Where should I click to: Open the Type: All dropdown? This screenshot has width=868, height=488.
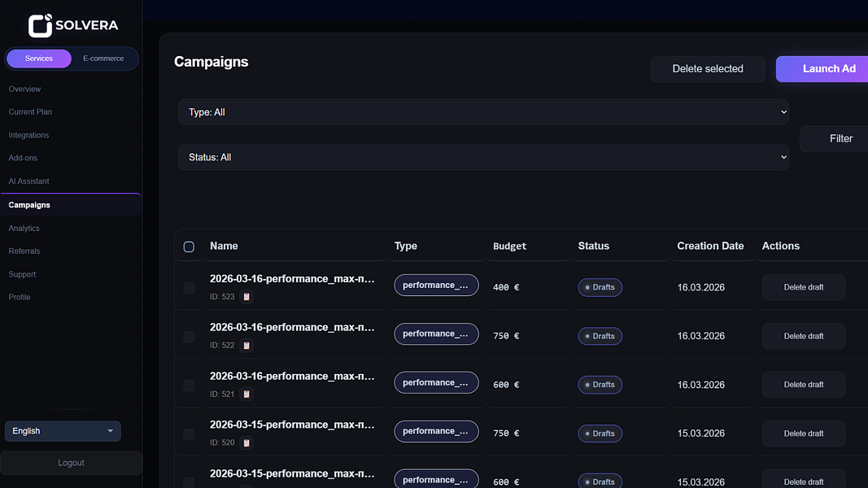[x=483, y=111]
